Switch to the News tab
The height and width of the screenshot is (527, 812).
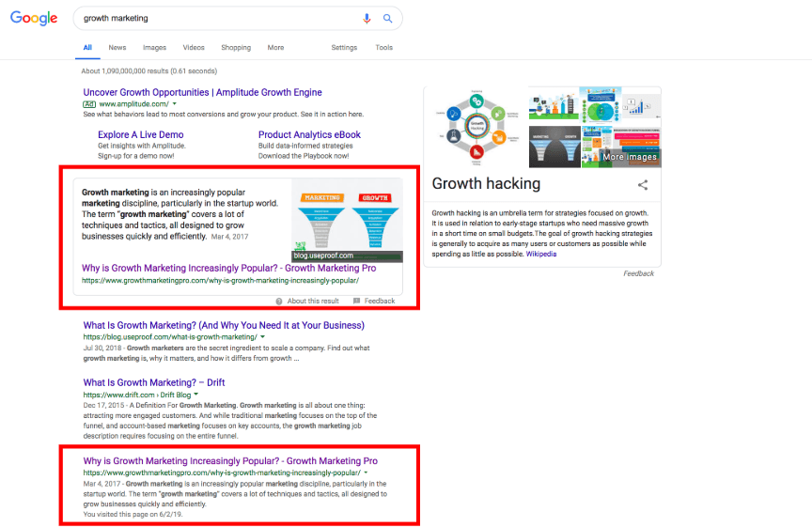point(117,48)
